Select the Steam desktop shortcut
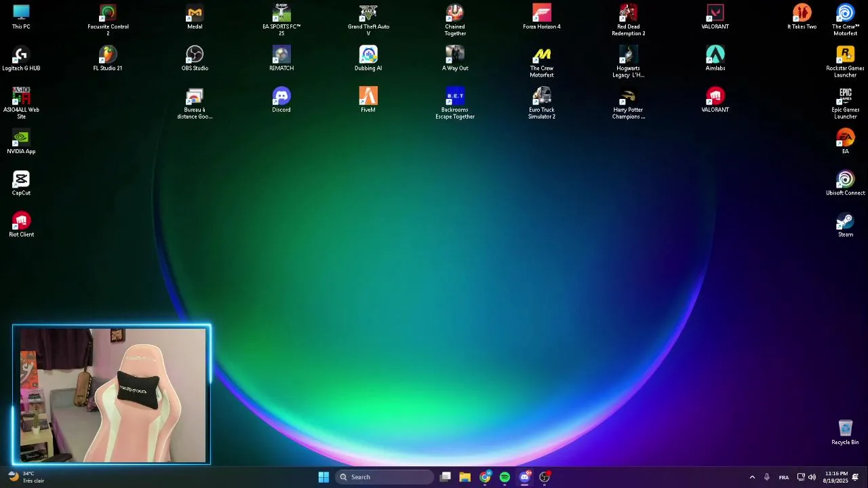The image size is (868, 488). (846, 224)
